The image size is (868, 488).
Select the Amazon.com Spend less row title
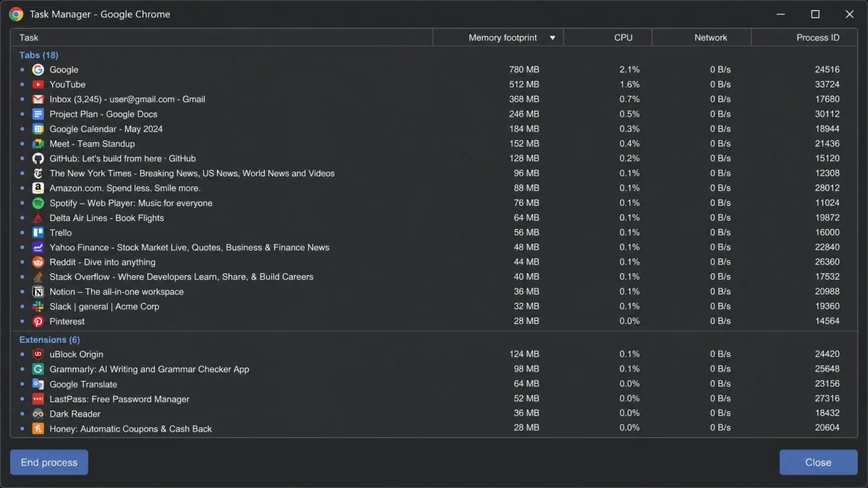coord(125,188)
